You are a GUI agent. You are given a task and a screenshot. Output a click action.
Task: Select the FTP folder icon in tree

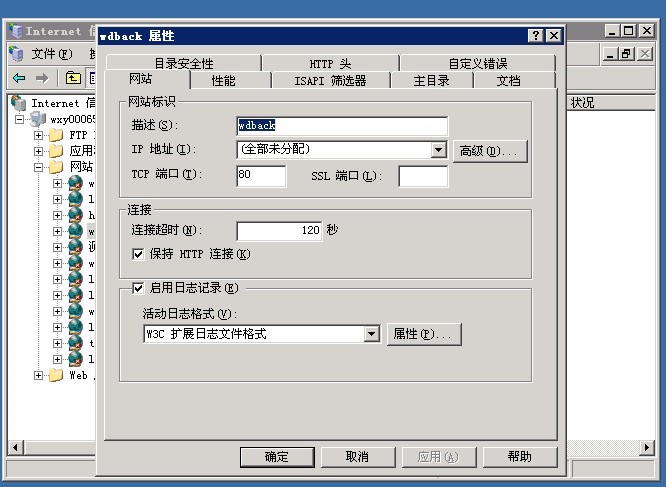56,135
